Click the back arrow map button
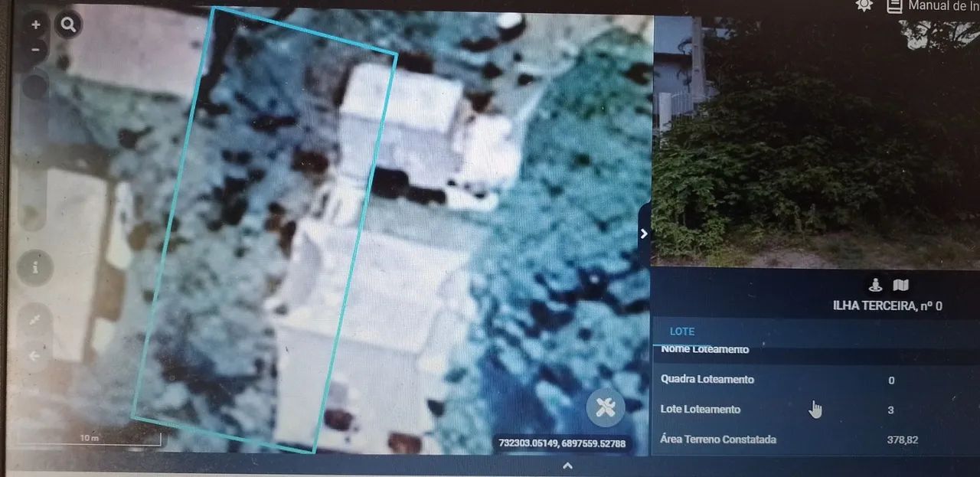The height and width of the screenshot is (477, 980). pos(34,355)
